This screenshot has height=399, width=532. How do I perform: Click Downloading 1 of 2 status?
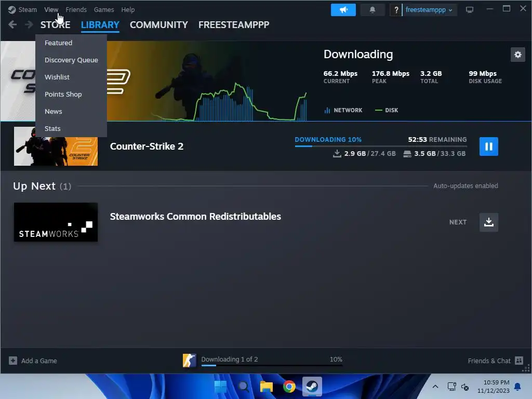(x=229, y=360)
